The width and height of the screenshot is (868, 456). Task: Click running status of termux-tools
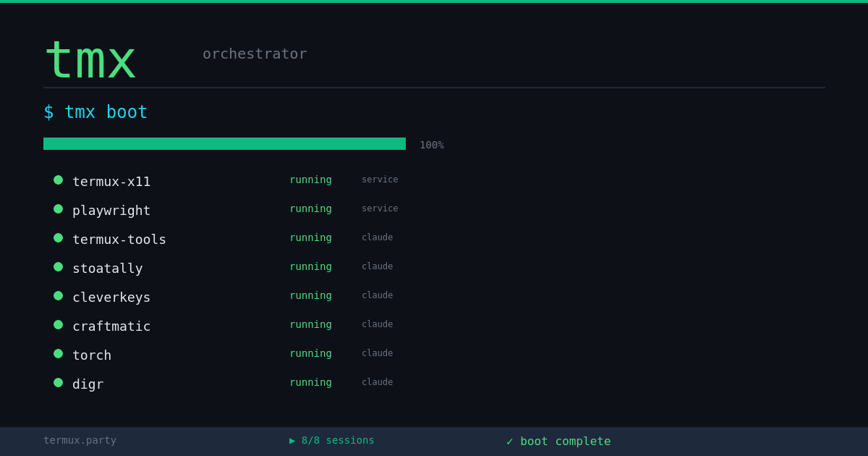[310, 237]
